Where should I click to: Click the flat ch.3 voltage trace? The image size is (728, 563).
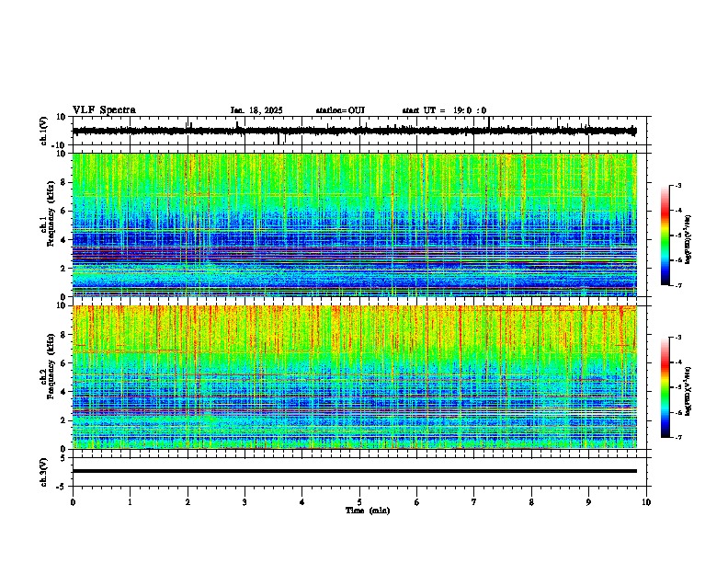pos(354,471)
